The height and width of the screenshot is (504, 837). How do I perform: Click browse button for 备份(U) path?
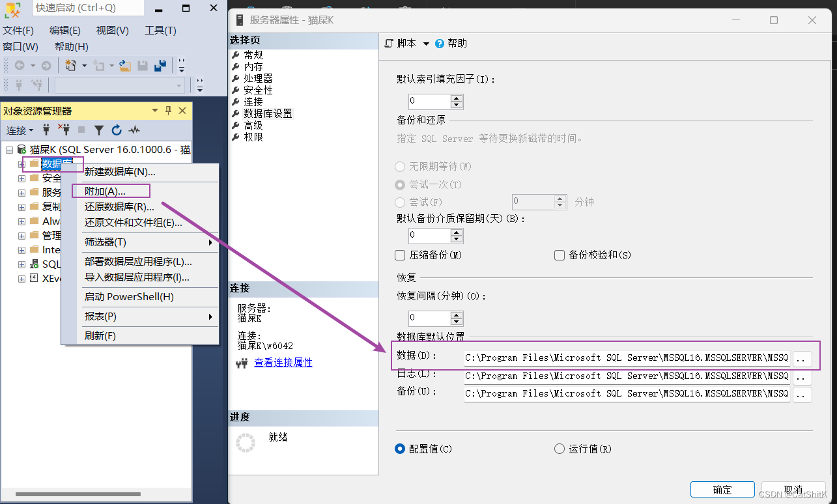pyautogui.click(x=802, y=394)
